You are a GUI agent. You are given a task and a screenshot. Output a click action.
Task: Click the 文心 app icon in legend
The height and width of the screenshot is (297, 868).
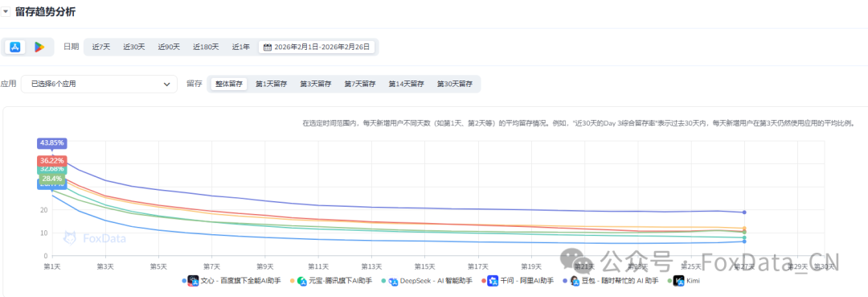click(x=193, y=282)
